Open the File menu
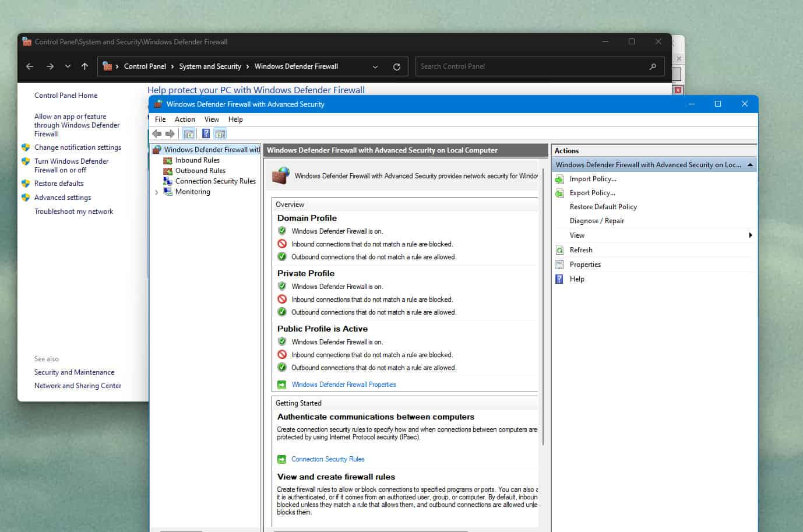Screen dimensions: 803x532 (x=160, y=119)
